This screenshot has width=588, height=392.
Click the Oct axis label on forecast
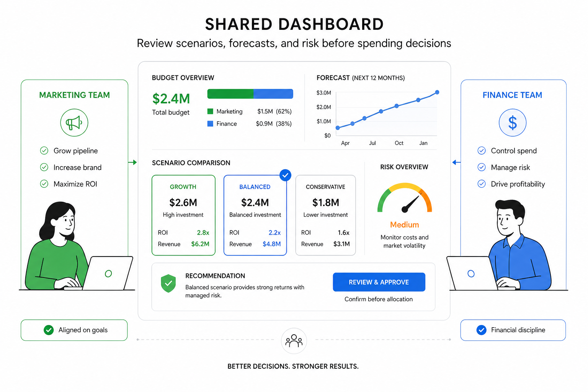click(x=399, y=143)
